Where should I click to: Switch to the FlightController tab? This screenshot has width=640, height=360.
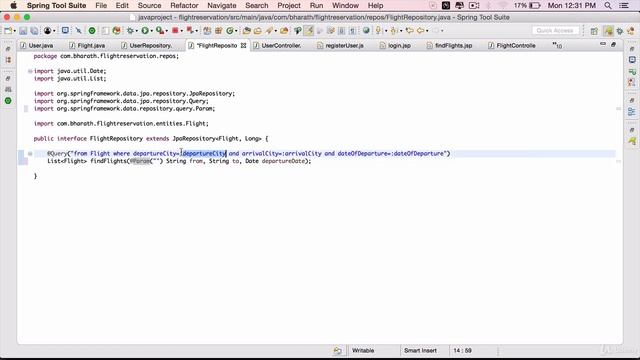(x=512, y=46)
